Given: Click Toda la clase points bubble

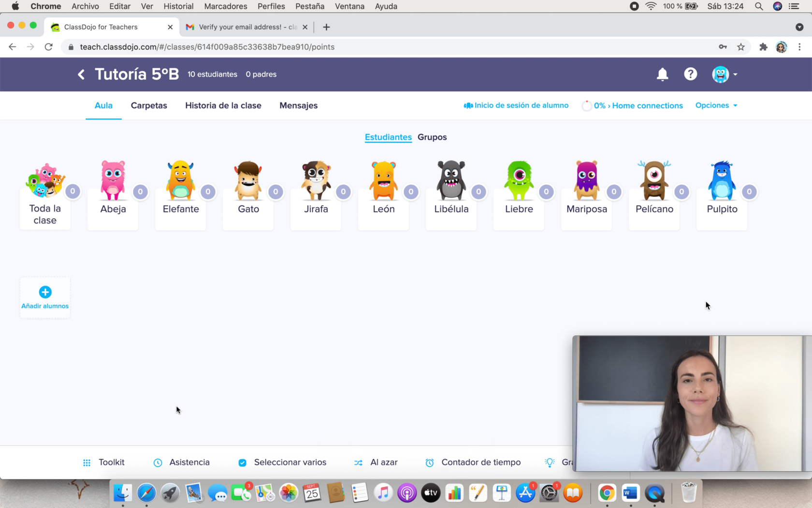Looking at the screenshot, I should (x=72, y=191).
